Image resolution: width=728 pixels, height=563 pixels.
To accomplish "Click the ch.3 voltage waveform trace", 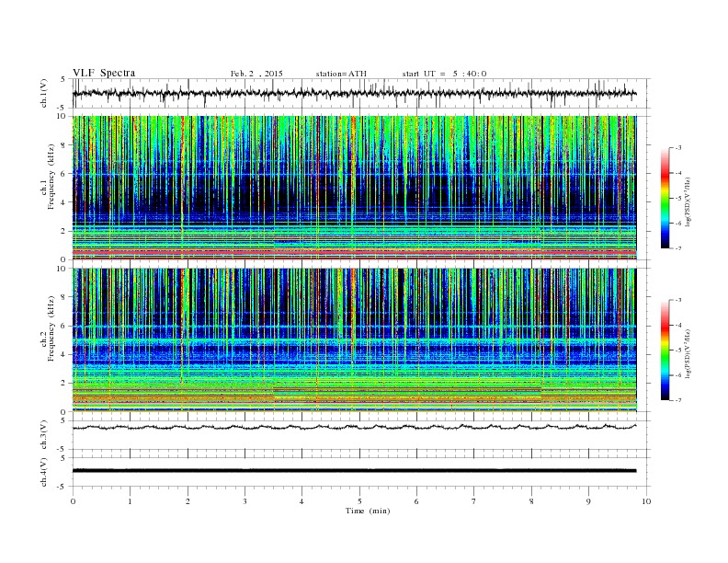I will (354, 427).
